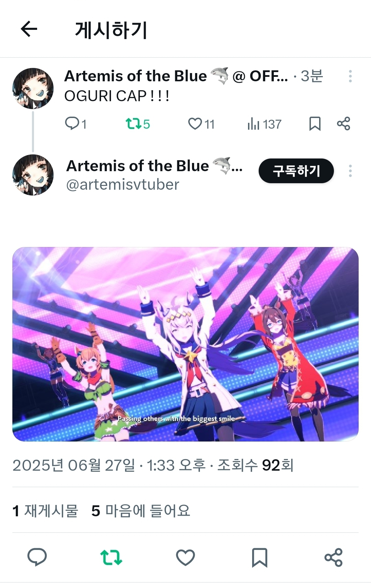Open the avatar of the main post author
The height and width of the screenshot is (588, 371).
point(33,175)
